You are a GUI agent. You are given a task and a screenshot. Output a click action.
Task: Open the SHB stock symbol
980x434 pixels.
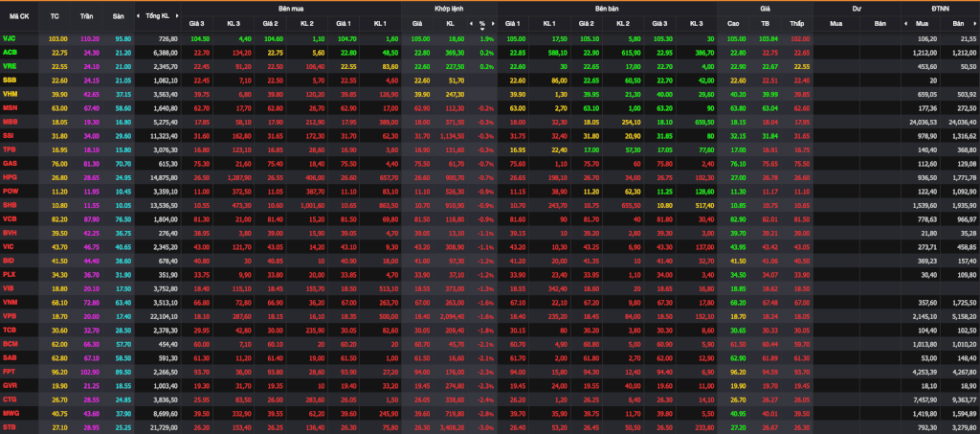pos(10,204)
